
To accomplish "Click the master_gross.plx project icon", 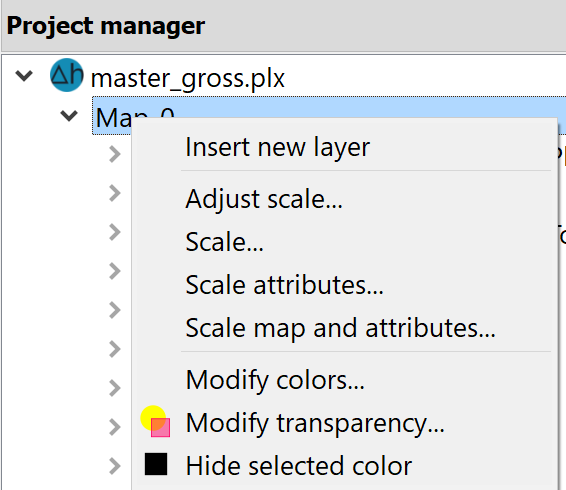I will pos(67,75).
